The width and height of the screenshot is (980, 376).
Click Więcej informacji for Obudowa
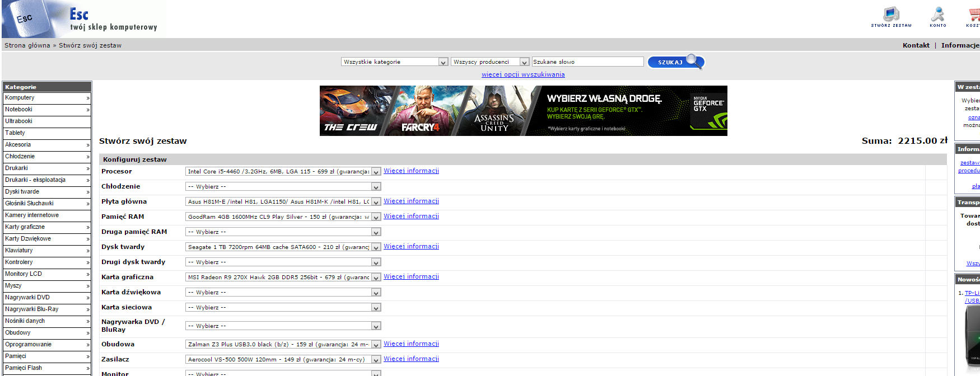(411, 344)
